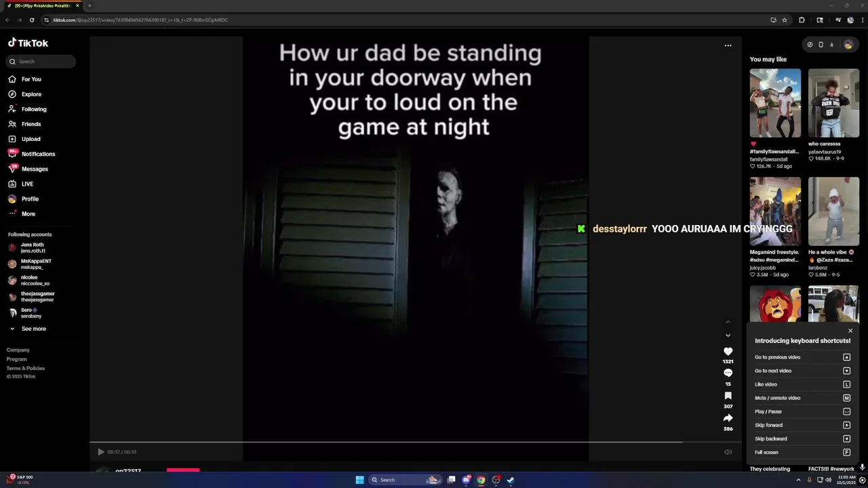Open the juicy.jacobb creator name
The width and height of the screenshot is (868, 488).
point(763,268)
